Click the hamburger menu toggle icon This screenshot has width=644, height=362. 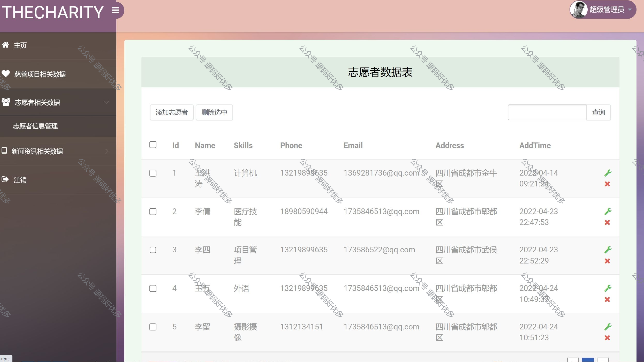pyautogui.click(x=115, y=10)
